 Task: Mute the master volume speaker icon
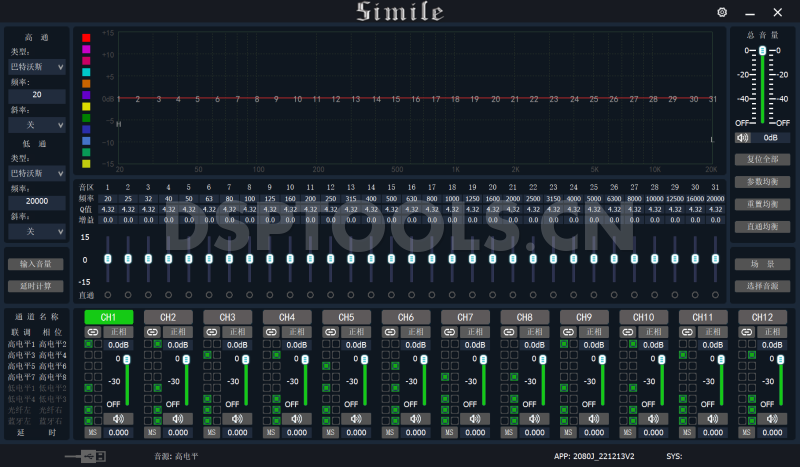click(742, 138)
